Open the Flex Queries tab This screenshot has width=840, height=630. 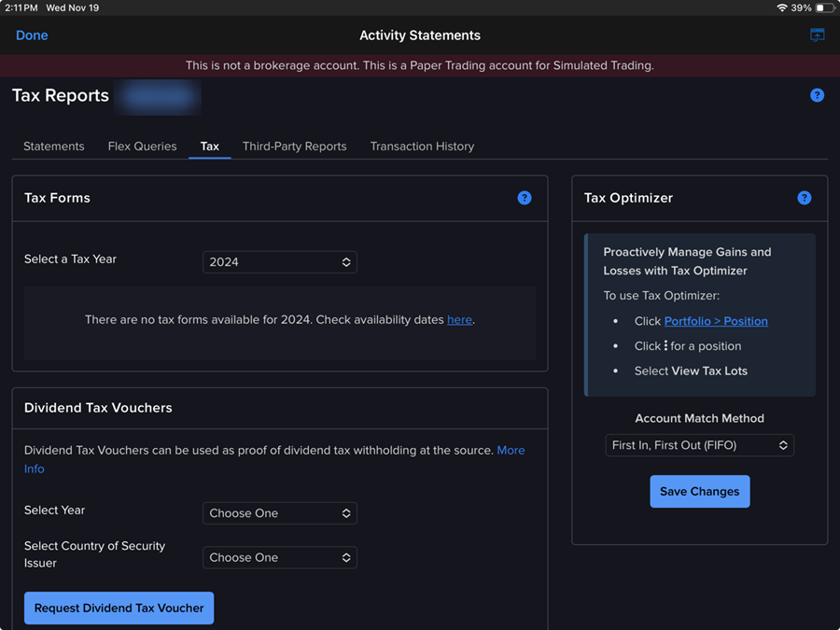pos(142,147)
